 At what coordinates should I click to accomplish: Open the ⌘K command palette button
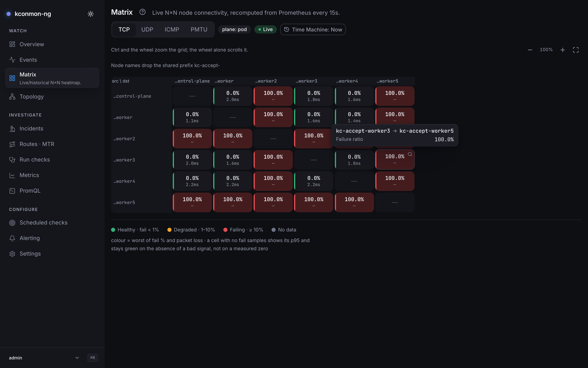coord(92,358)
